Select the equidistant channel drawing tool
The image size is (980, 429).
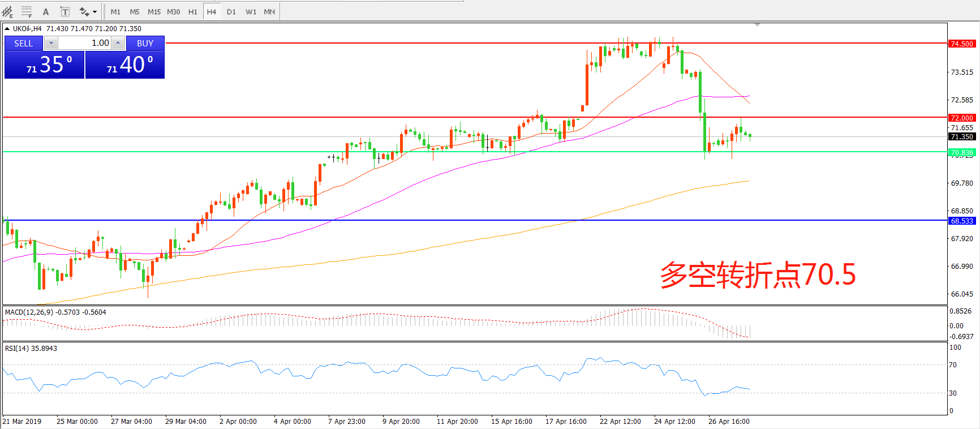(7, 11)
